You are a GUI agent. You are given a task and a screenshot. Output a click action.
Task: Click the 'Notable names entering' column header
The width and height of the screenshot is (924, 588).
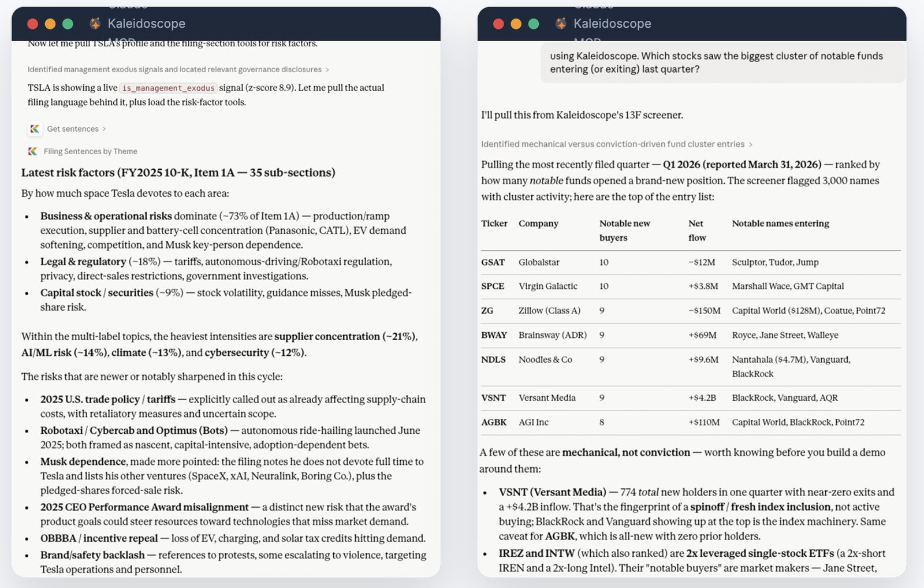click(780, 224)
